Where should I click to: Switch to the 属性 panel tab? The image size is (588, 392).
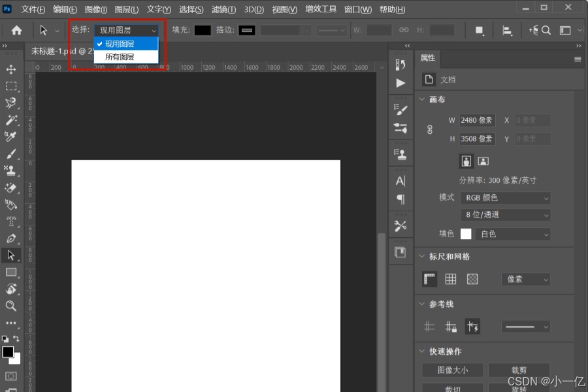click(x=427, y=57)
